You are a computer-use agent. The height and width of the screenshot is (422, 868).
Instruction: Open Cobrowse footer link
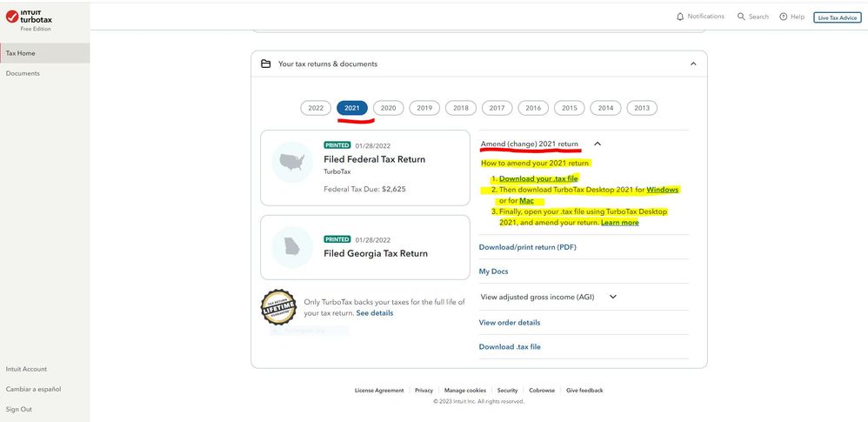[x=542, y=391]
